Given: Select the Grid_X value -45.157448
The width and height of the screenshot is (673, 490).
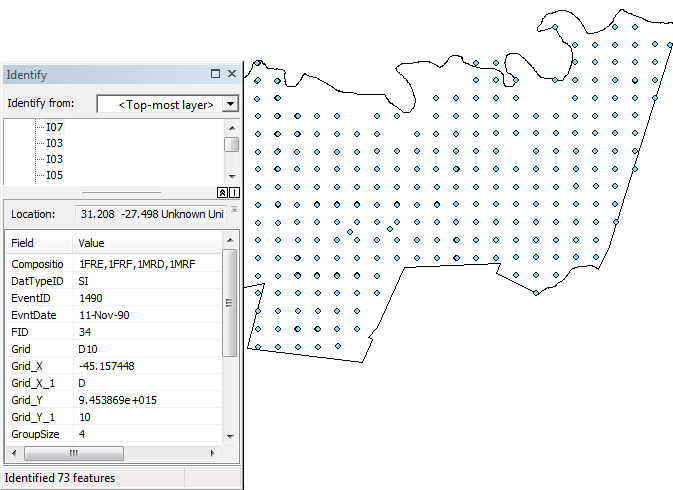Looking at the screenshot, I should click(x=106, y=366).
